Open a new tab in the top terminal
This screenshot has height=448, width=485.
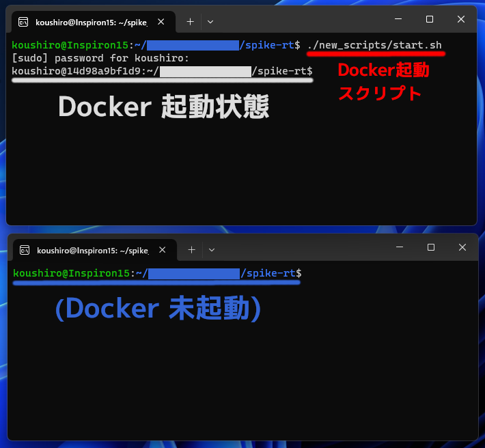coord(190,22)
